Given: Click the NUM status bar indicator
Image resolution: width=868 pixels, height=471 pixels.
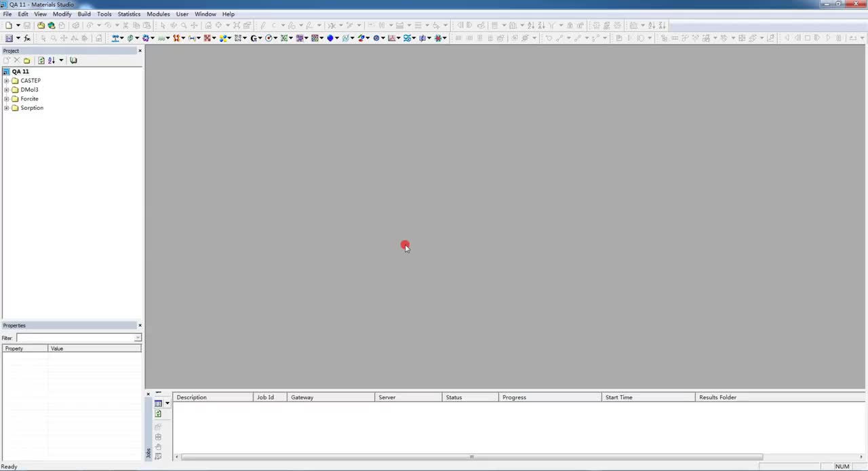Looking at the screenshot, I should click(842, 466).
